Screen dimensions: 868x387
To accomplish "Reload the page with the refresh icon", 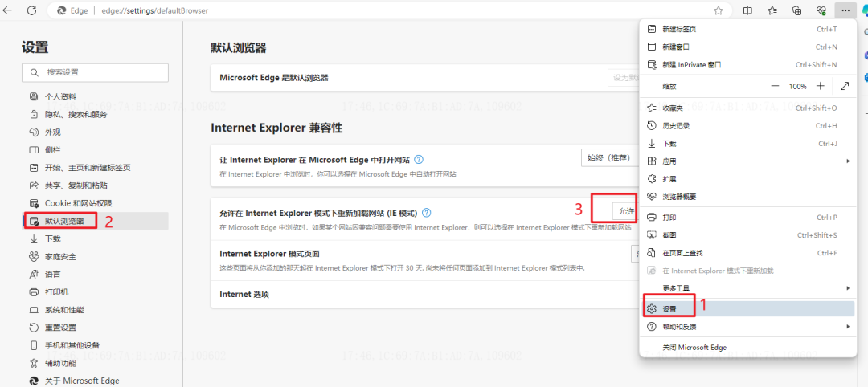I will (31, 10).
